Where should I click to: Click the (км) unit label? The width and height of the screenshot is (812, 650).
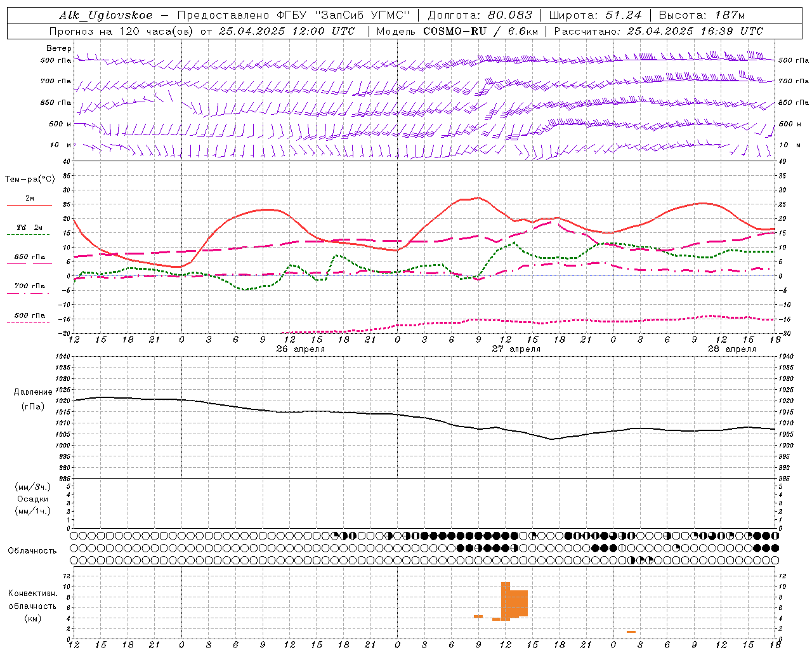(32, 618)
